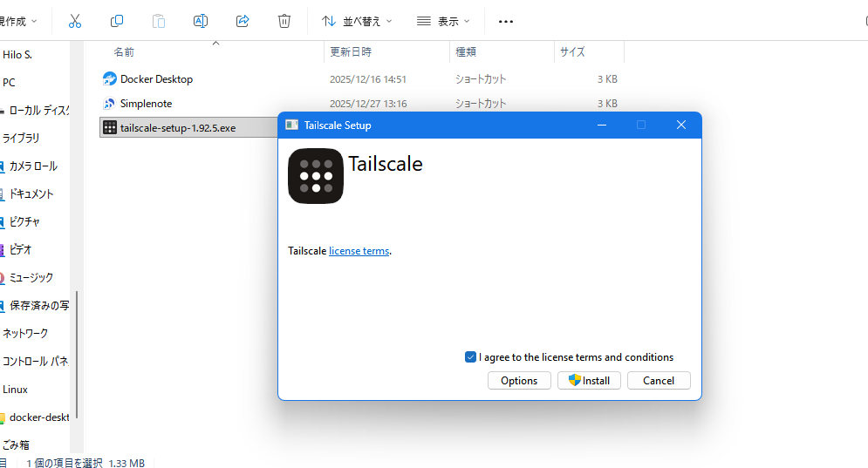Click the Options button in setup
Image resolution: width=868 pixels, height=468 pixels.
tap(519, 381)
